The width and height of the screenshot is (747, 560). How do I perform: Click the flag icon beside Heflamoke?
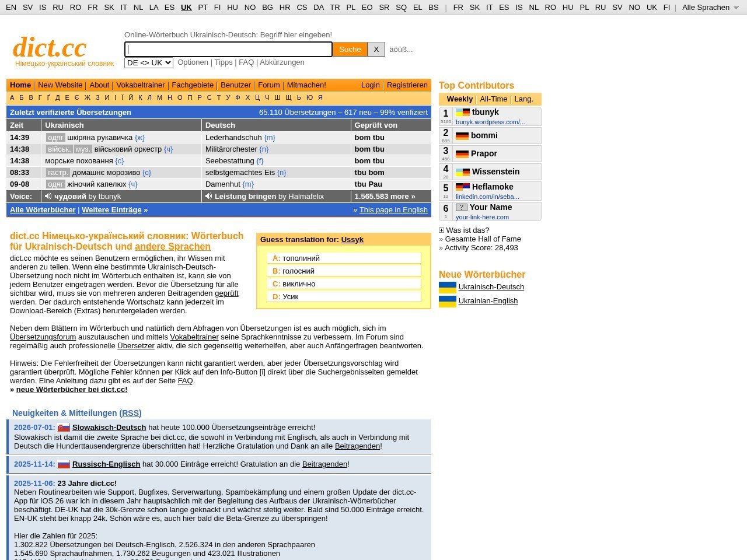pos(463,187)
